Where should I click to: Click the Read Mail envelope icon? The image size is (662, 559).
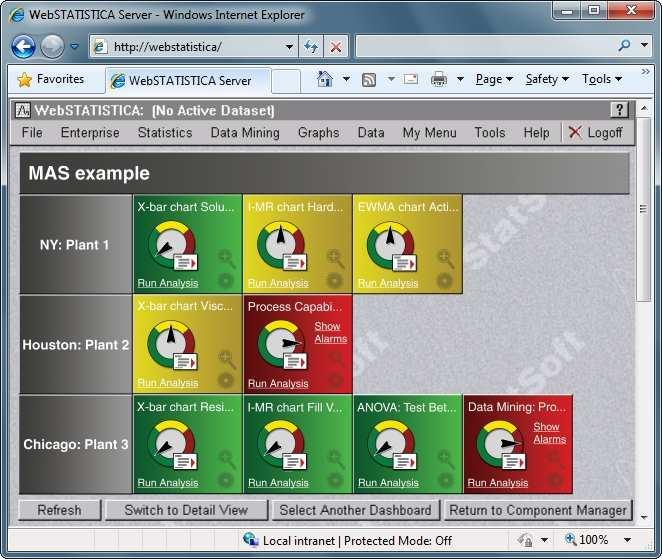click(410, 79)
